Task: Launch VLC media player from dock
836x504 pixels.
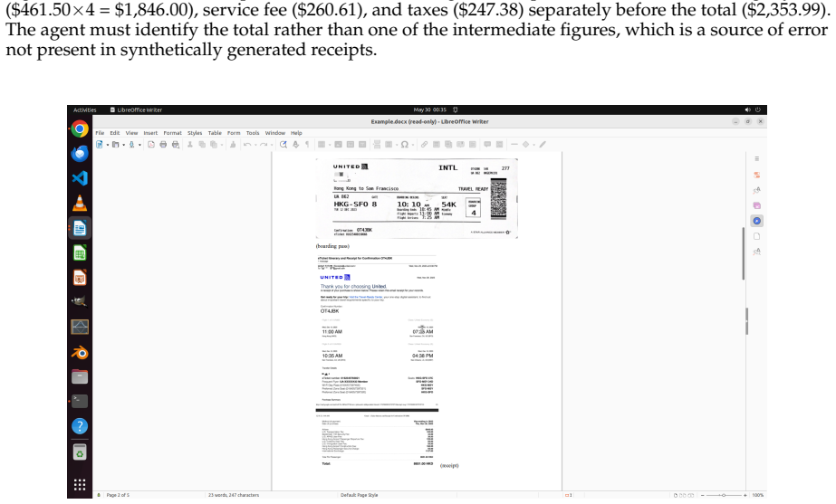Action: tap(80, 203)
